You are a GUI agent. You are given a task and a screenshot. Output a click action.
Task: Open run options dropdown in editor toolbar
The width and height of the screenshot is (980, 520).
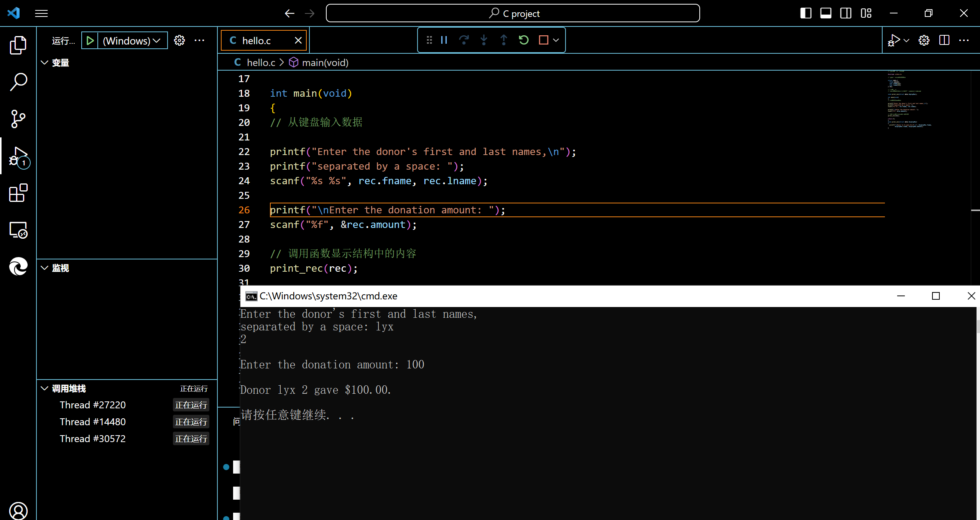(x=906, y=40)
